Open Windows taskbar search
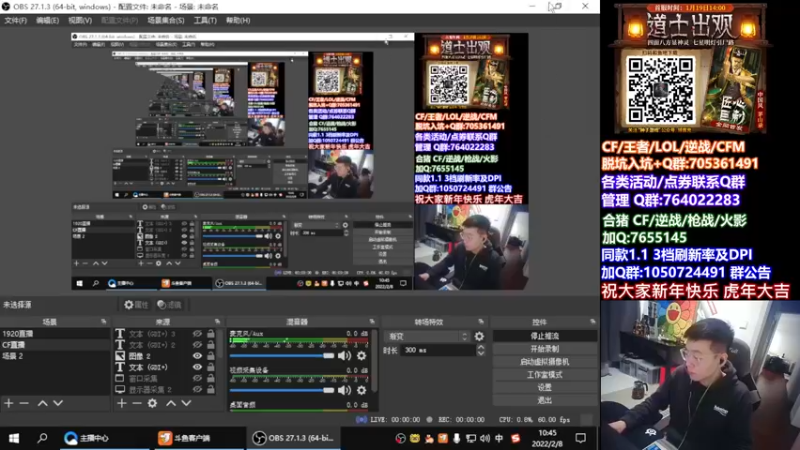Image resolution: width=800 pixels, height=450 pixels. point(42,438)
